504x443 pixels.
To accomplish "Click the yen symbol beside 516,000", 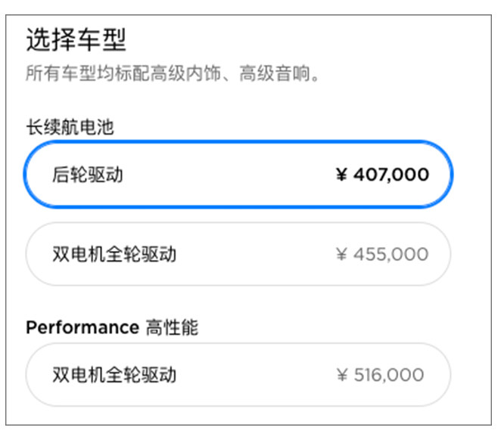I will click(343, 375).
